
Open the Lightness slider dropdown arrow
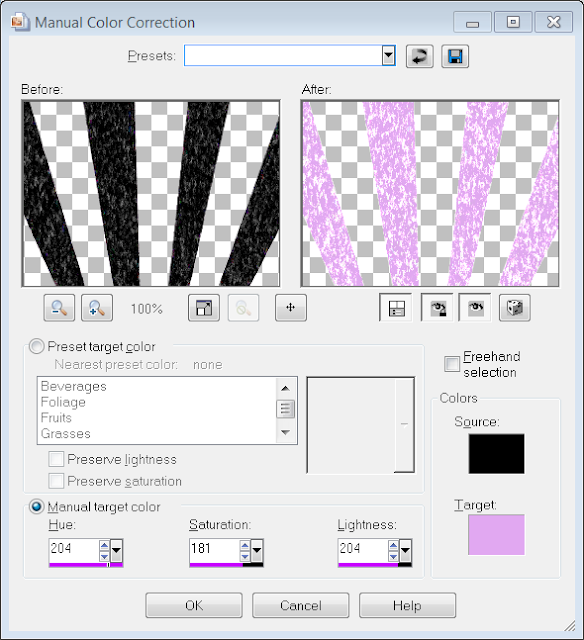(x=405, y=551)
